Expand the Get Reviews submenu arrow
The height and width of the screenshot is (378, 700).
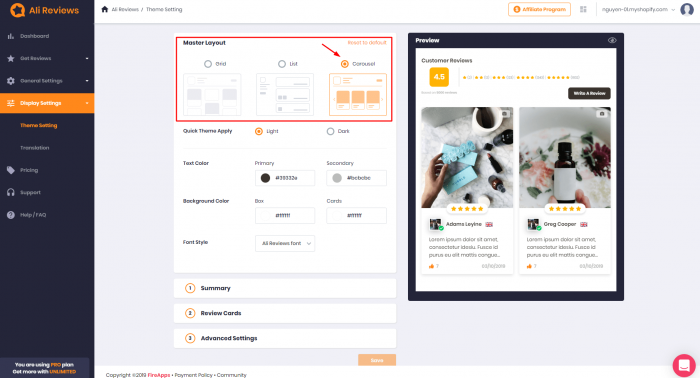pyautogui.click(x=87, y=58)
